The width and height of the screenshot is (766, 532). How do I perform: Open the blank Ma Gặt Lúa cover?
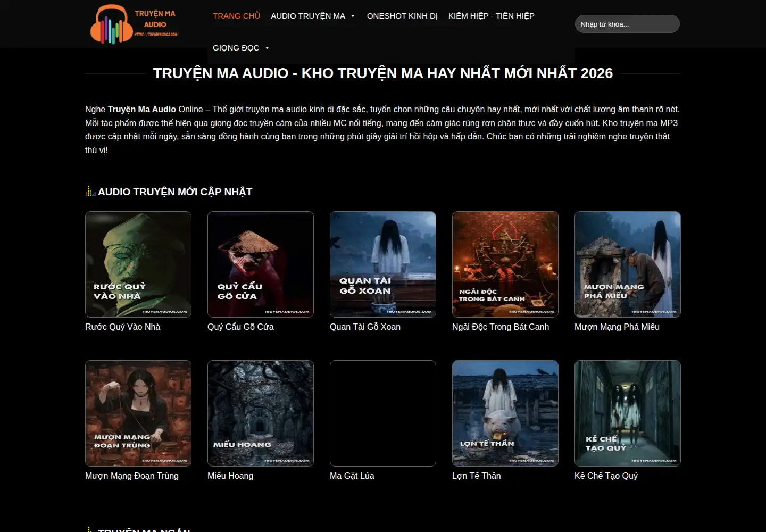click(x=383, y=413)
